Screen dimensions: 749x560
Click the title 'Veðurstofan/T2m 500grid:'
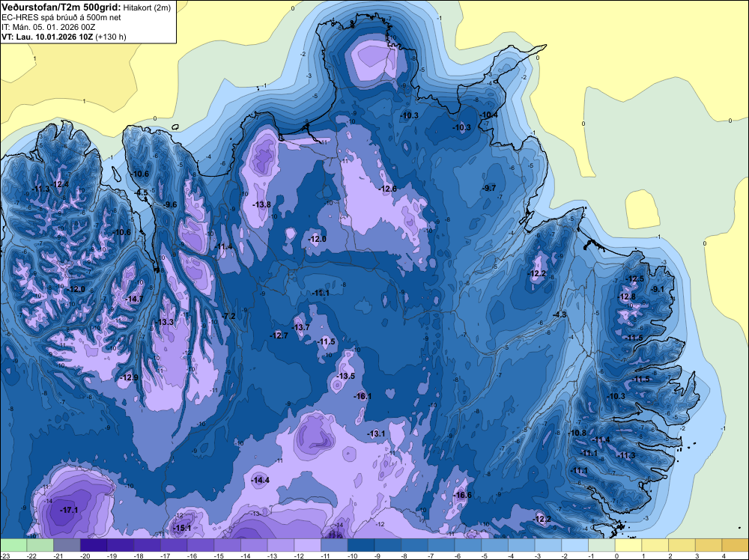point(61,7)
